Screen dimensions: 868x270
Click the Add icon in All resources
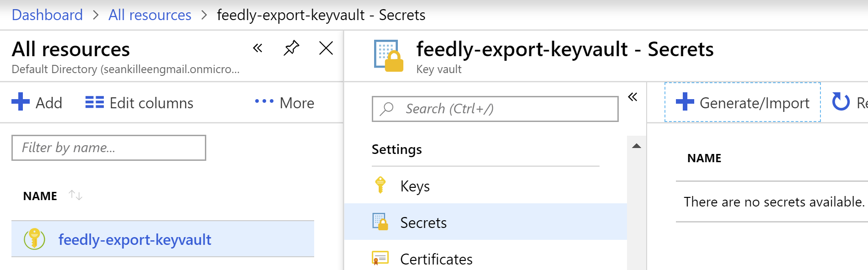[20, 102]
